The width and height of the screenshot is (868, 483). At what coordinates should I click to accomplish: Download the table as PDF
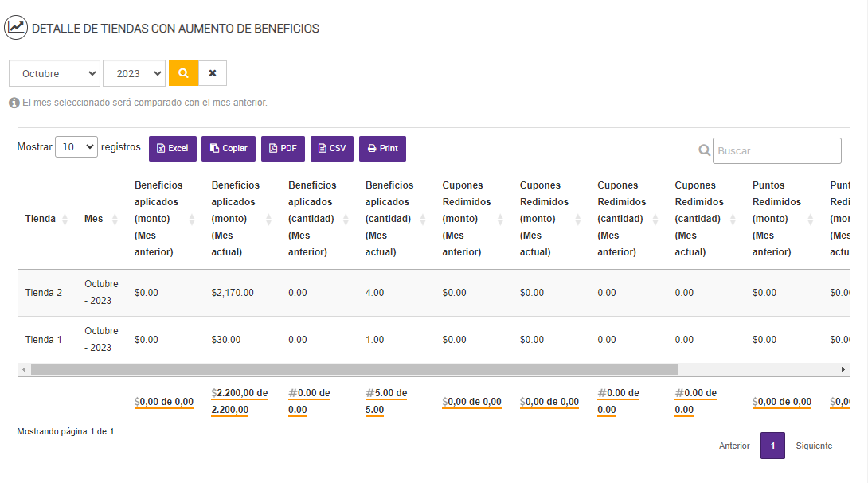pyautogui.click(x=283, y=149)
